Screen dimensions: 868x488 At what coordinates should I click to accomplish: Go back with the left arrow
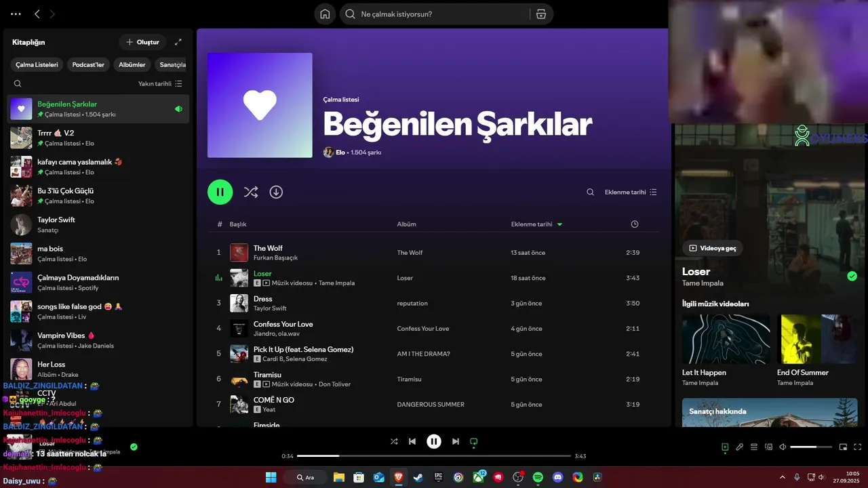pyautogui.click(x=37, y=14)
